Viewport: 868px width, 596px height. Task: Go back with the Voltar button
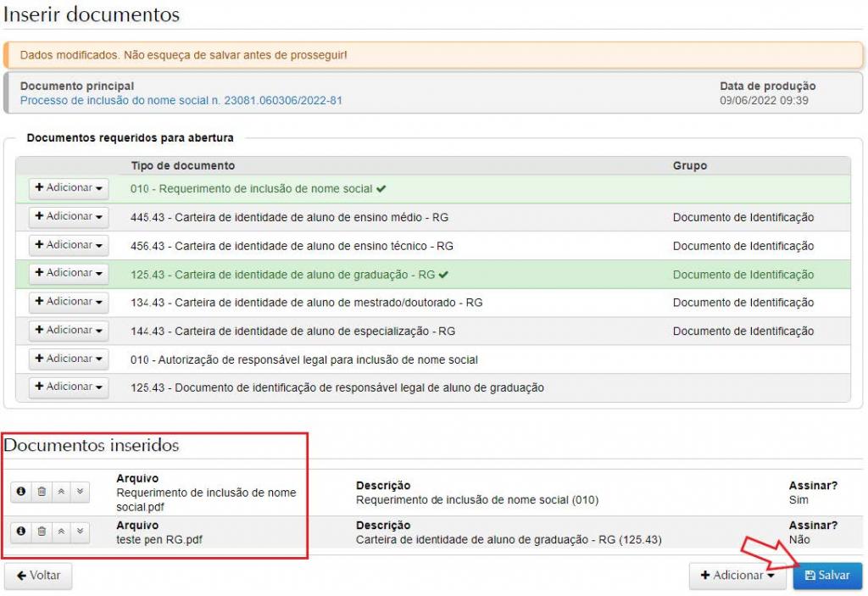coord(38,576)
